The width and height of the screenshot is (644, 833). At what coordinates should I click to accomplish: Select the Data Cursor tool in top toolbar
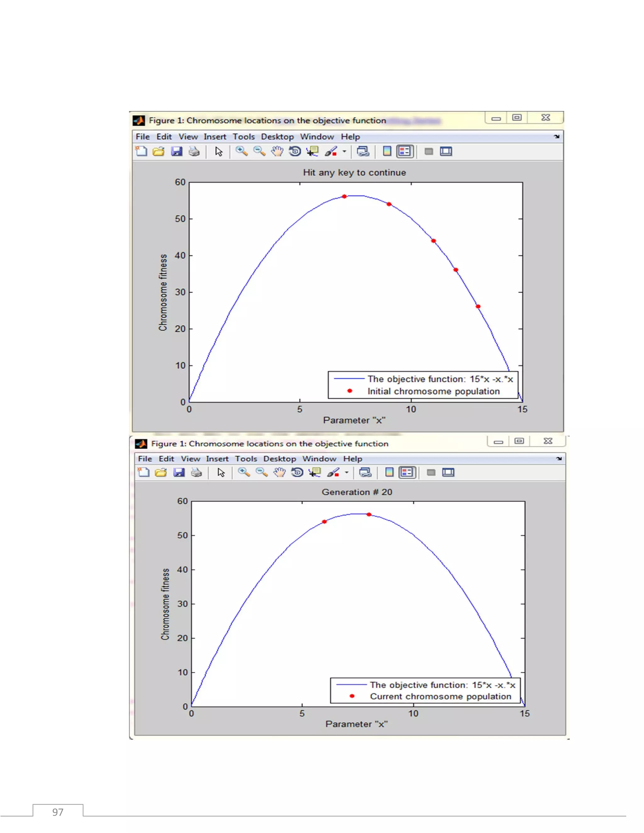(313, 152)
